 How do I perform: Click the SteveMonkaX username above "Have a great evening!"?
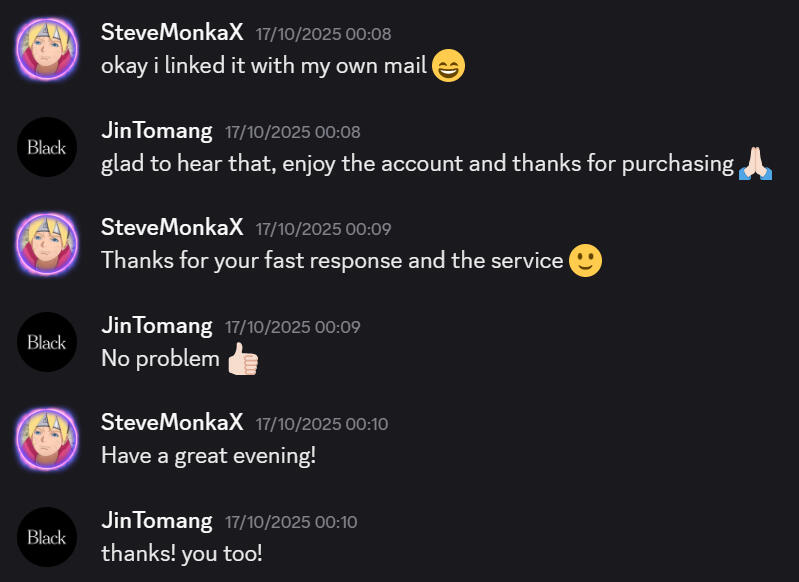click(x=172, y=422)
